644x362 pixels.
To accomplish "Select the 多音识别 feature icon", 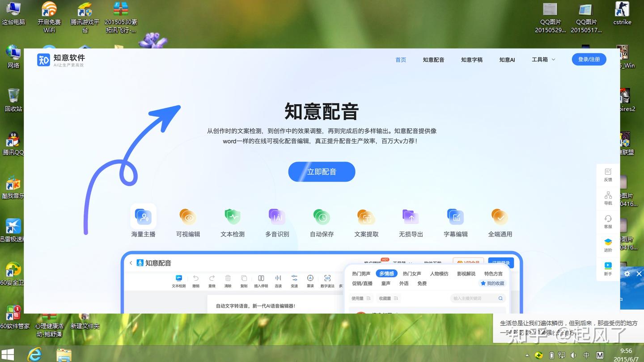I will 277,217.
